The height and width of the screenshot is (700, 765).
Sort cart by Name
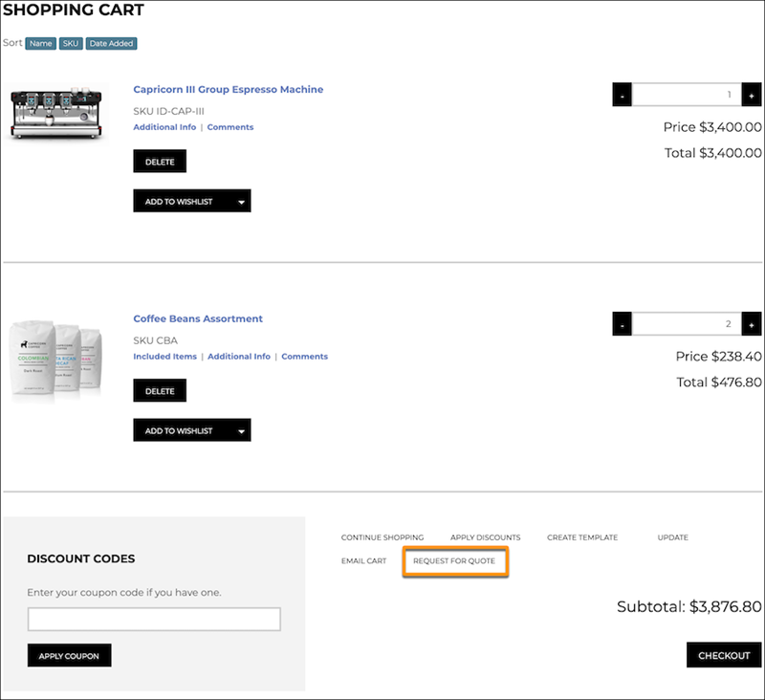coord(40,43)
